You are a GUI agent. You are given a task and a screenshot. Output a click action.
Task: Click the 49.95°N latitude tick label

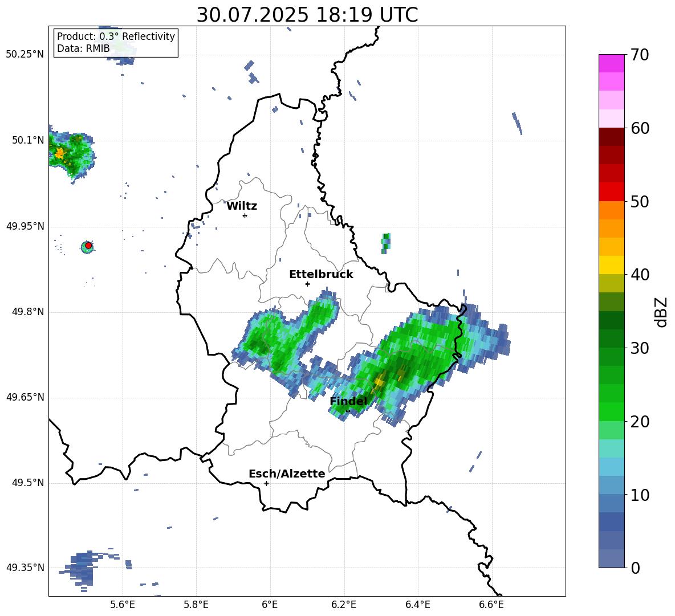(x=25, y=226)
